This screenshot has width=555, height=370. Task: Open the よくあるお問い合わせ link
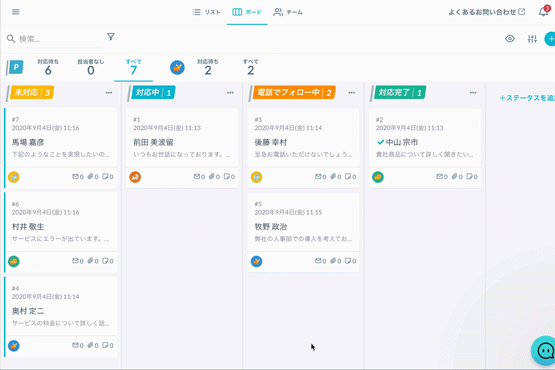[487, 12]
